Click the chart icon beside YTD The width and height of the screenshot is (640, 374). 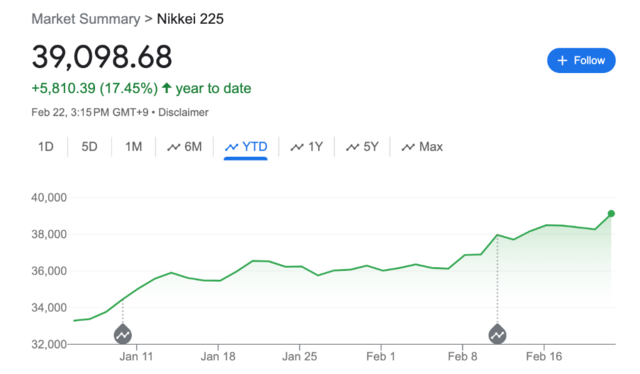pos(231,147)
